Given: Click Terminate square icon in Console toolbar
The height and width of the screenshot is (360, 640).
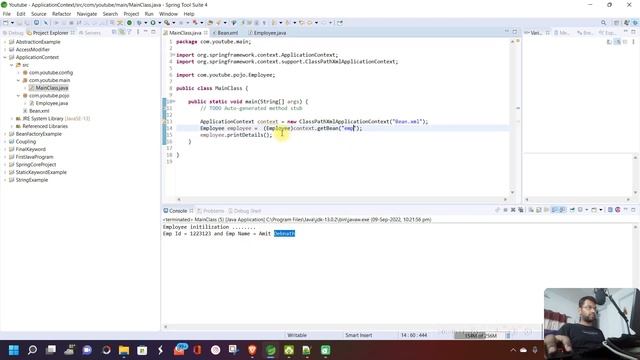Looking at the screenshot, I should [505, 210].
